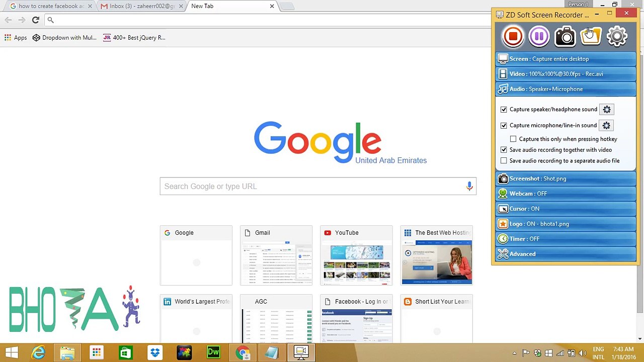Click the ENG INTL language indicator
The image size is (644, 362).
[598, 353]
